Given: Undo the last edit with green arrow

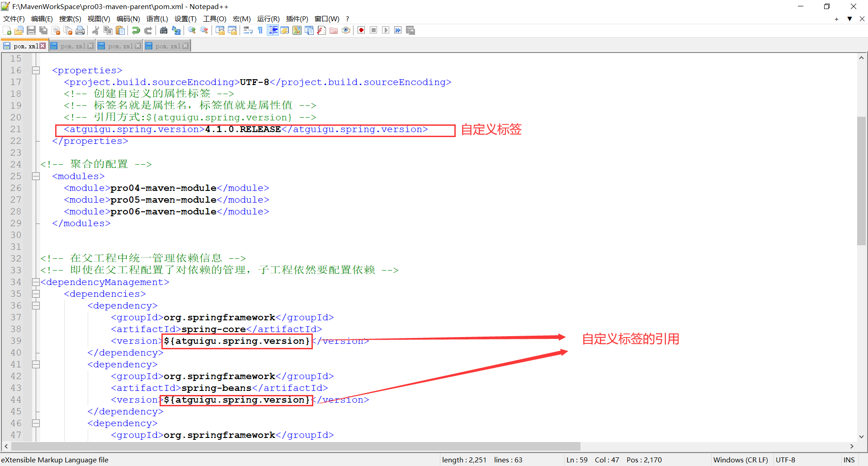Looking at the screenshot, I should pyautogui.click(x=136, y=30).
